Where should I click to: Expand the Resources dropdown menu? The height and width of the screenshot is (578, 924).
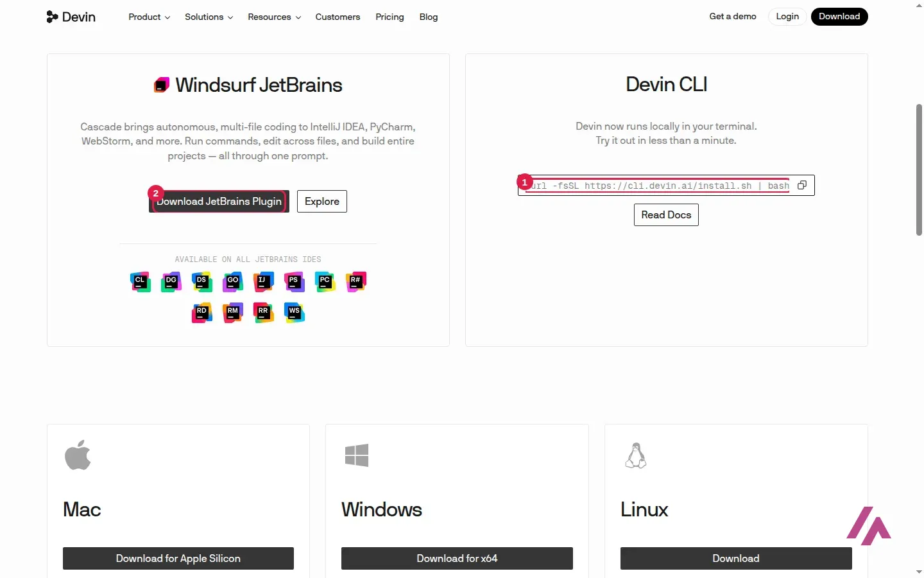pos(274,17)
